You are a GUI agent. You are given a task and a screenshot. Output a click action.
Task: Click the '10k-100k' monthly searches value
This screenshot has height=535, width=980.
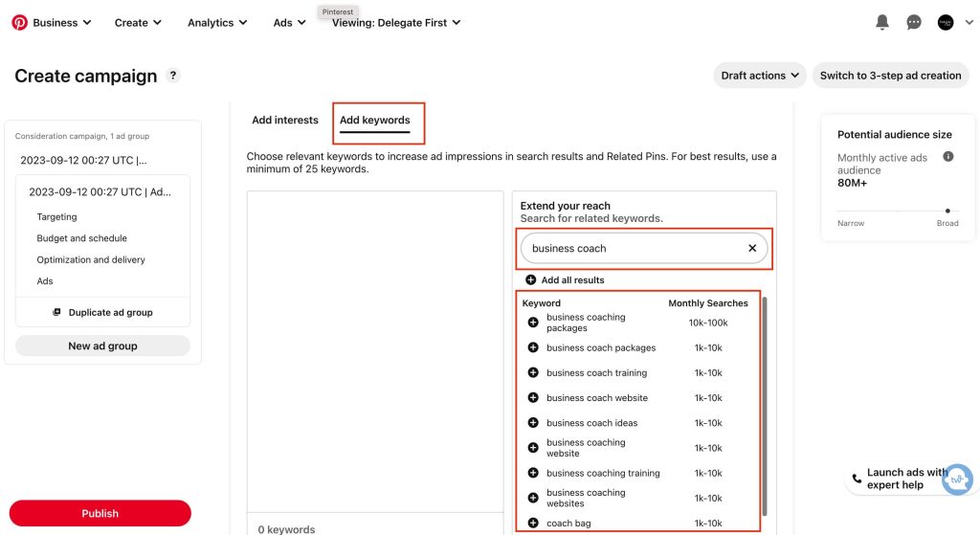[x=708, y=323]
